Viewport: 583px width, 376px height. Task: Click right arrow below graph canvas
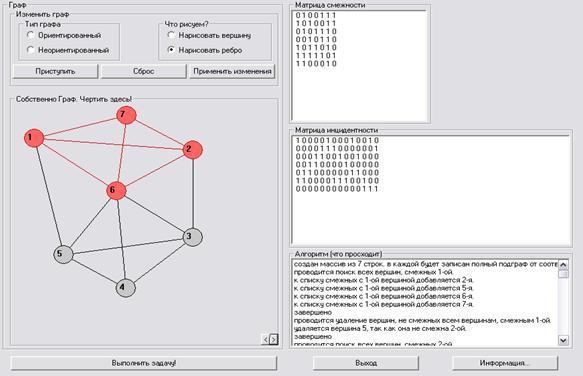tap(274, 339)
